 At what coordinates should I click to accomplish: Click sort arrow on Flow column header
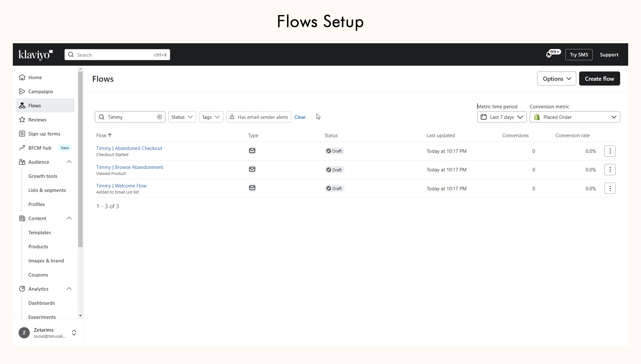pos(110,135)
